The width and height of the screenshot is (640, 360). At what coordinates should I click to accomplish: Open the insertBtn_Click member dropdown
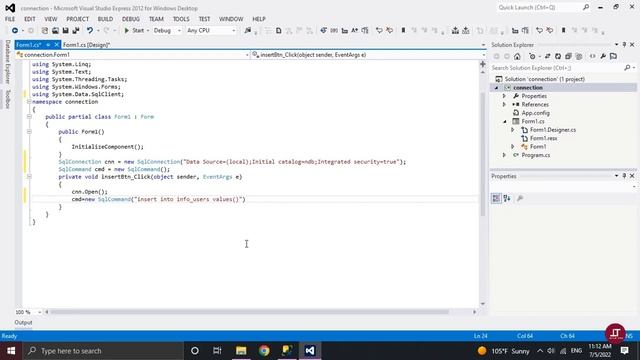pos(369,55)
